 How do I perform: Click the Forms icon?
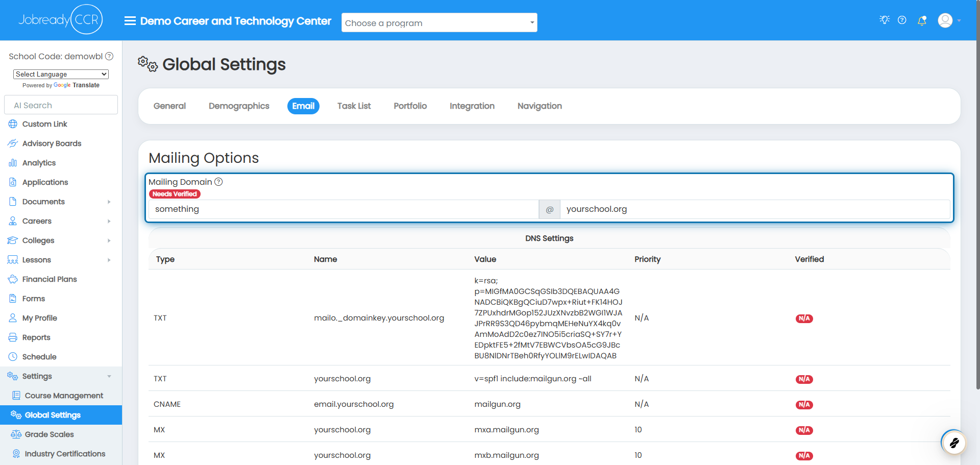point(13,299)
